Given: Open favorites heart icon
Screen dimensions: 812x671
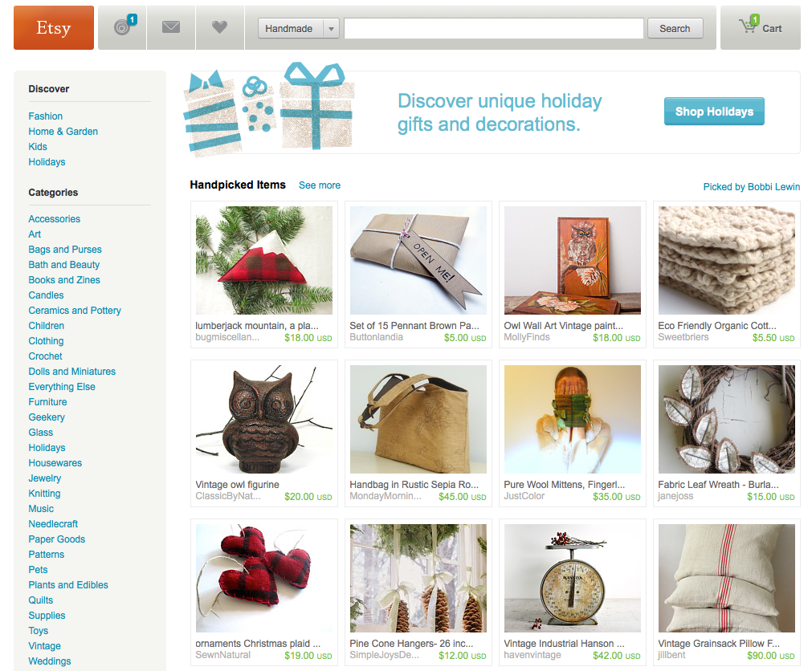Looking at the screenshot, I should (219, 27).
